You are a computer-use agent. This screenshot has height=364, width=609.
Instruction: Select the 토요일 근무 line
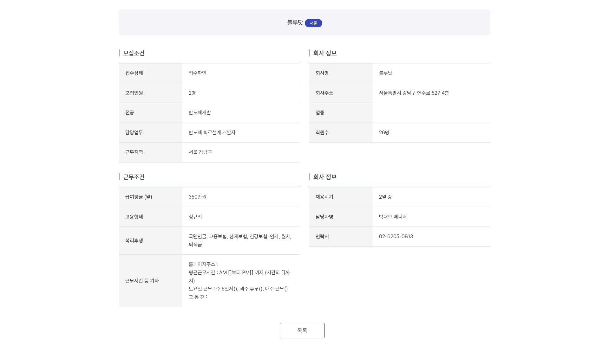point(238,289)
